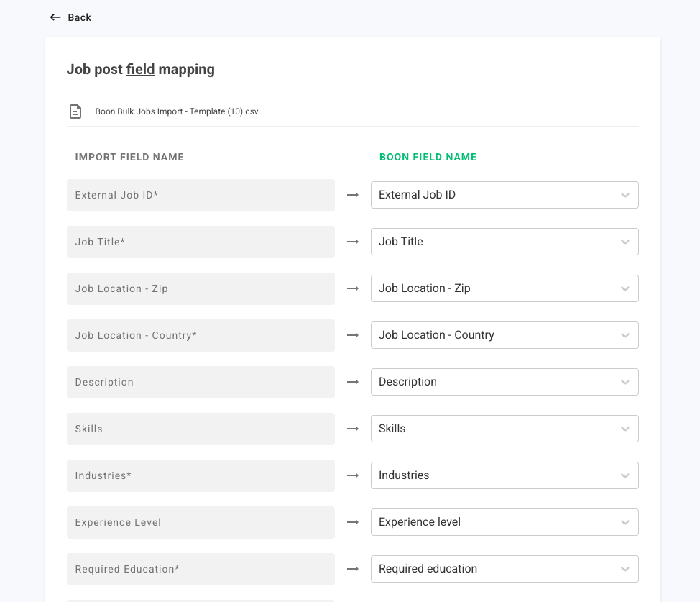700x602 pixels.
Task: Click the Job Location - Country import field
Action: 201,335
